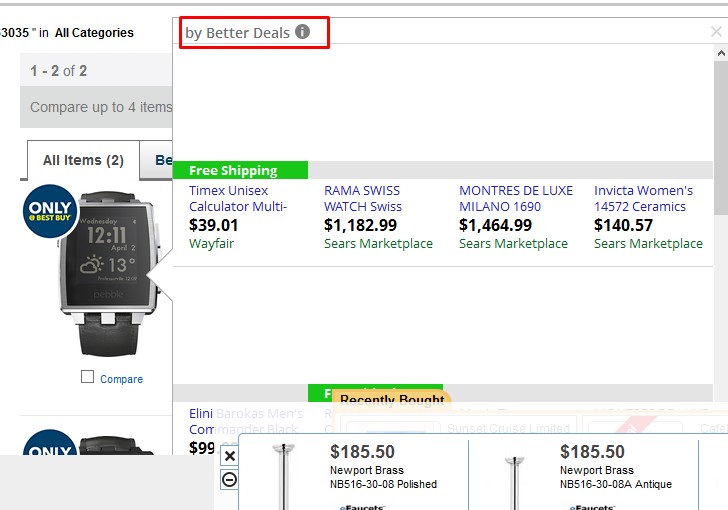Screen dimensions: 728x510
Task: Click the Only at Best Buy badge
Action: tap(49, 211)
